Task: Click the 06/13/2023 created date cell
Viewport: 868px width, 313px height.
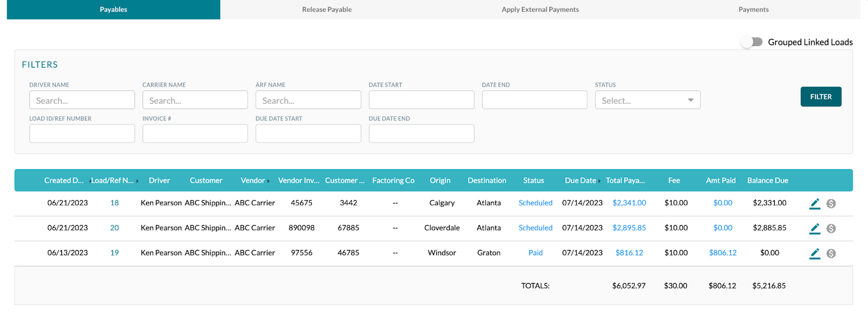Action: [68, 253]
